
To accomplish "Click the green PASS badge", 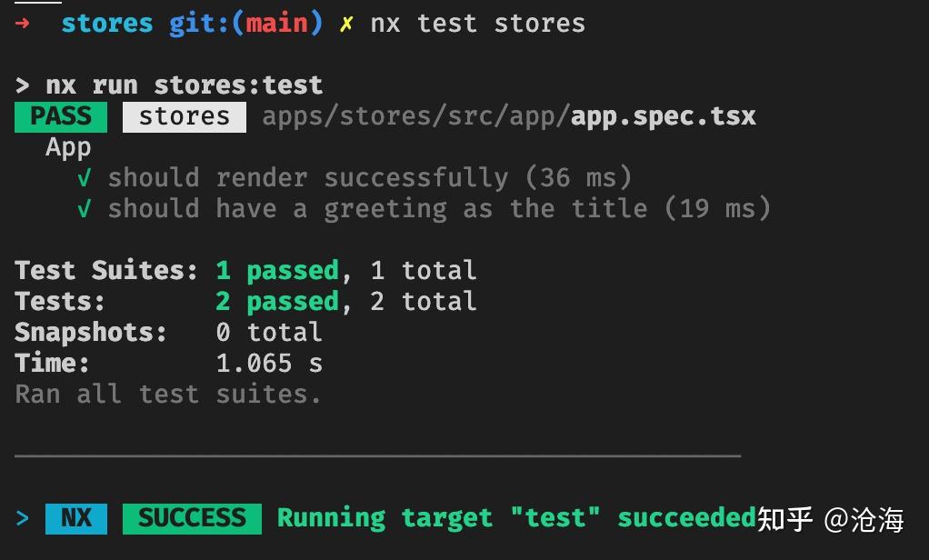I will 61,116.
